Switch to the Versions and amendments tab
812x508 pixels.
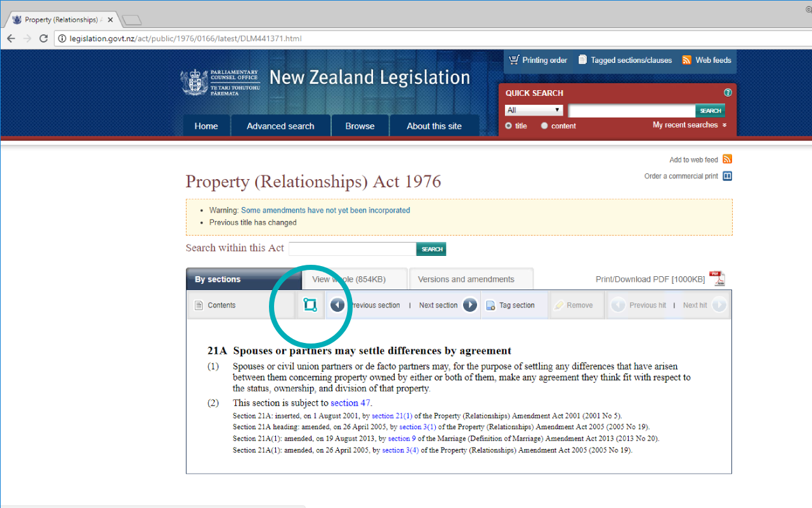pyautogui.click(x=471, y=279)
